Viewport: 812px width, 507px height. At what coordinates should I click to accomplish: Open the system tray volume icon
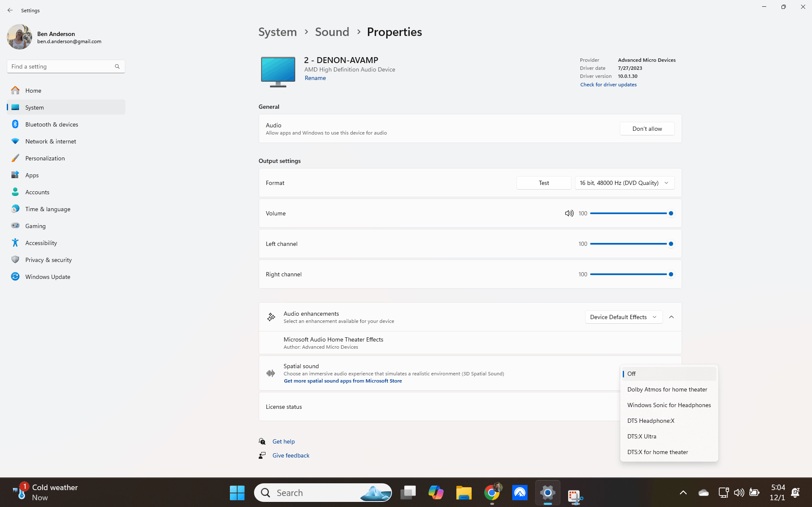(x=739, y=493)
